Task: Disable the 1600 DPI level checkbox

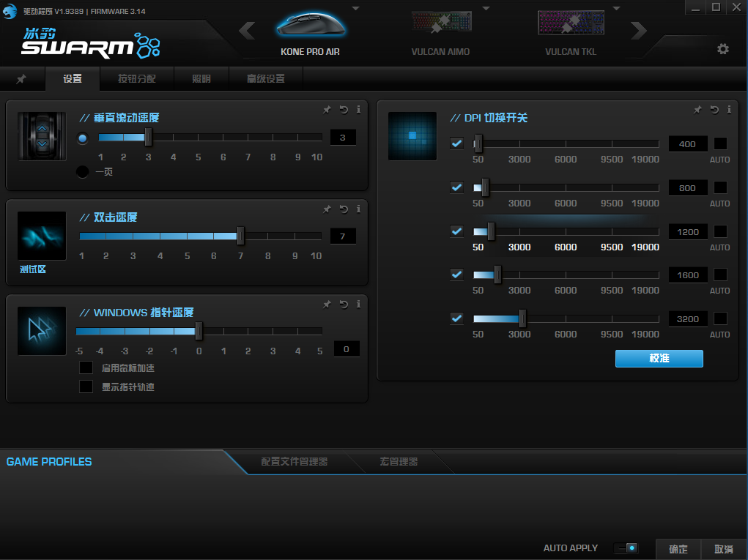Action: (x=457, y=275)
